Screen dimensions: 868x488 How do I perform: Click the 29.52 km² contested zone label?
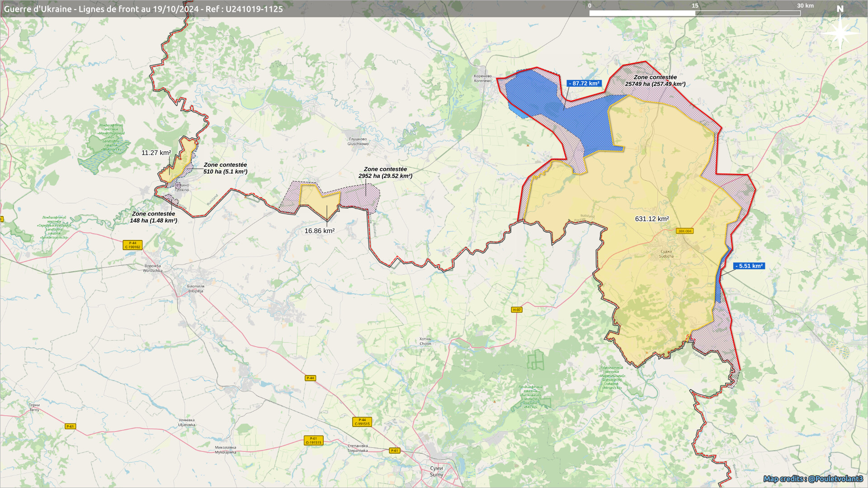(x=385, y=173)
